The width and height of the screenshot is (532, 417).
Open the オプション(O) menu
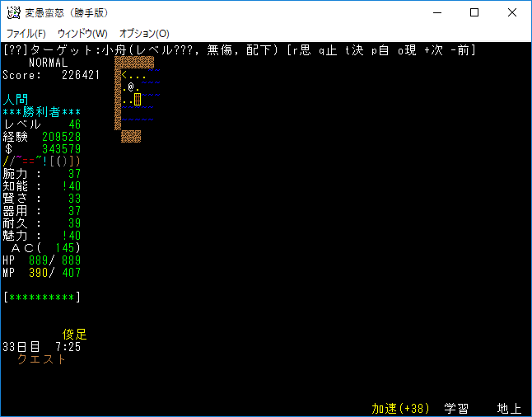[144, 33]
